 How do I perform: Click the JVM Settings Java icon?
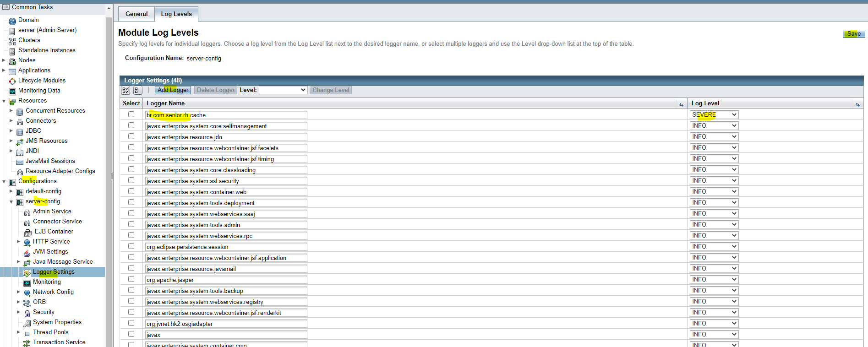27,252
